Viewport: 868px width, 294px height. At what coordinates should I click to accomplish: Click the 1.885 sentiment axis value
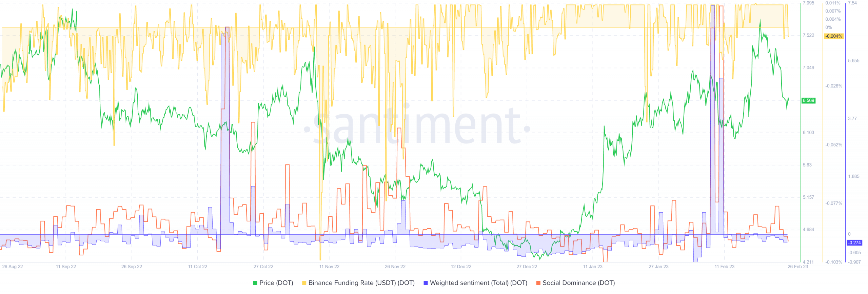(x=853, y=176)
